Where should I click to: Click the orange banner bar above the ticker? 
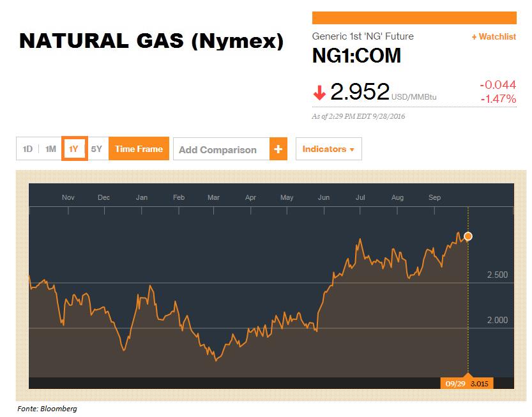pos(414,18)
